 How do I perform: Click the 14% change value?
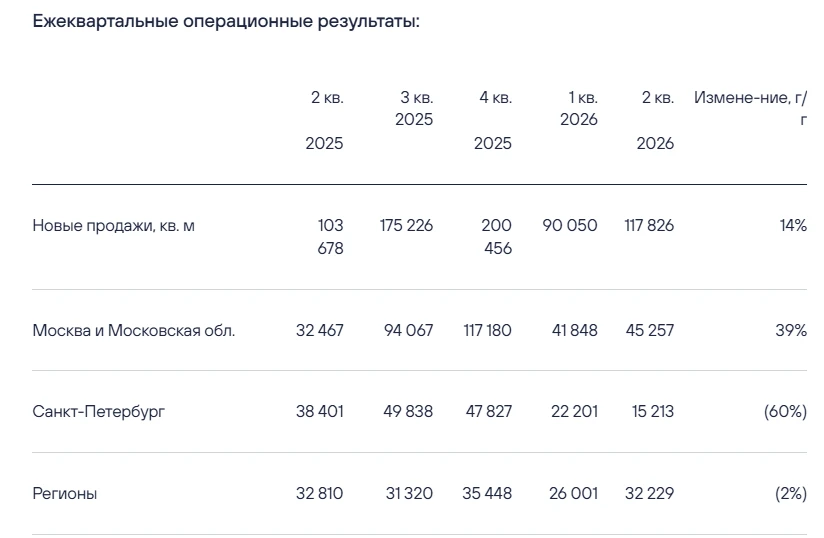point(793,225)
